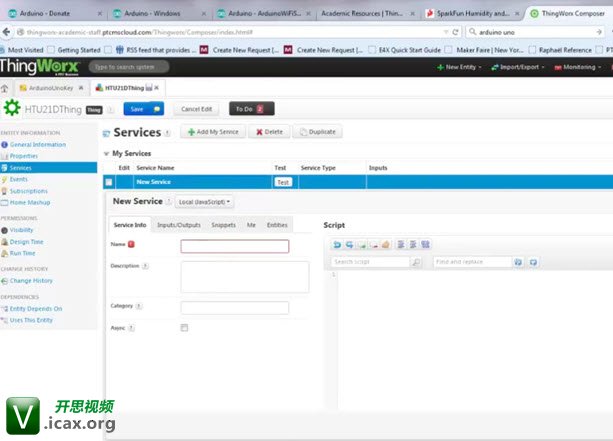
Task: Open the address bar history dropdown arrow
Action: [446, 32]
